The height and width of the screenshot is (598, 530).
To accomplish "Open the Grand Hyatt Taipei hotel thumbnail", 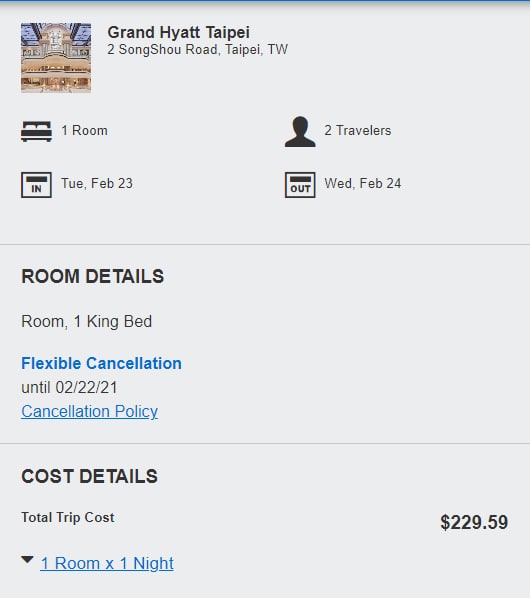I will coord(56,58).
